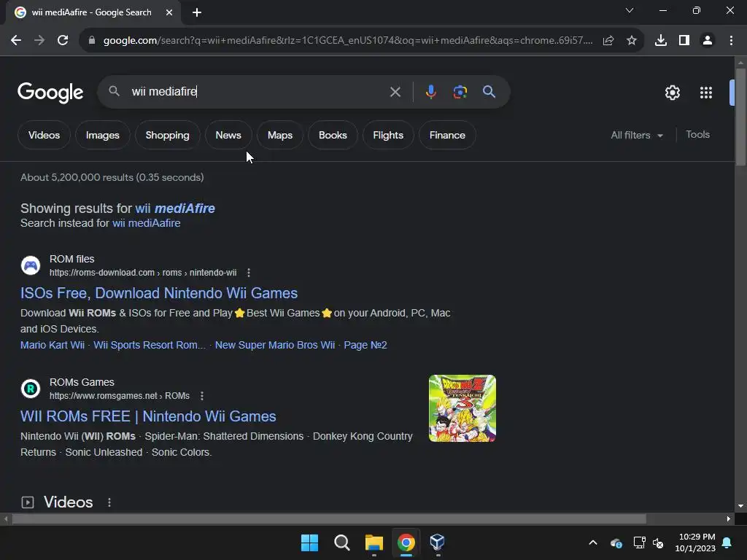Switch to Flights results
The height and width of the screenshot is (560, 747).
tap(388, 135)
